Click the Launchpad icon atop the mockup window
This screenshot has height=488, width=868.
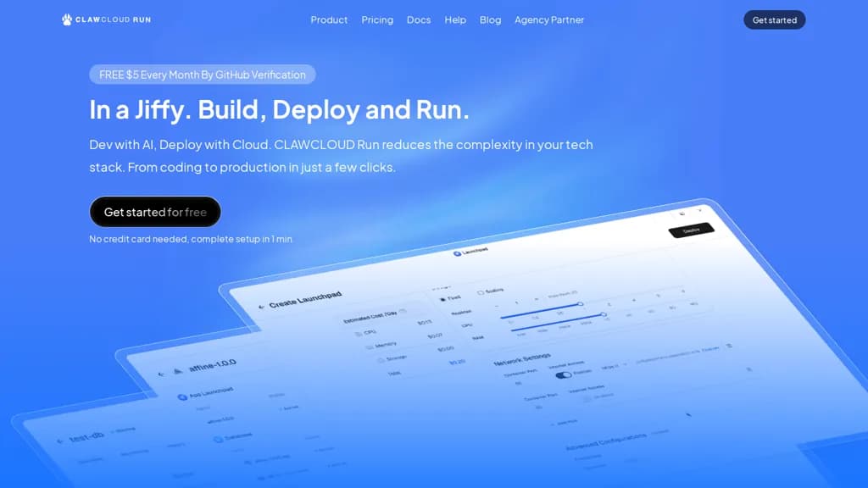[457, 253]
